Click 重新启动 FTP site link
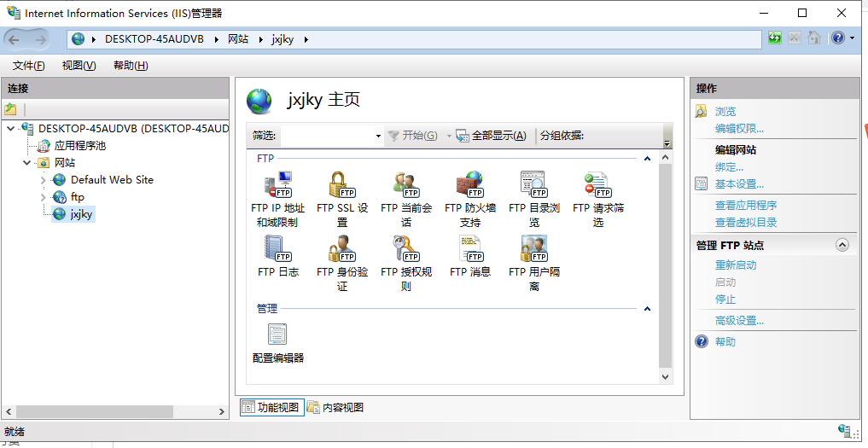Viewport: 868px width, 448px height. [736, 265]
